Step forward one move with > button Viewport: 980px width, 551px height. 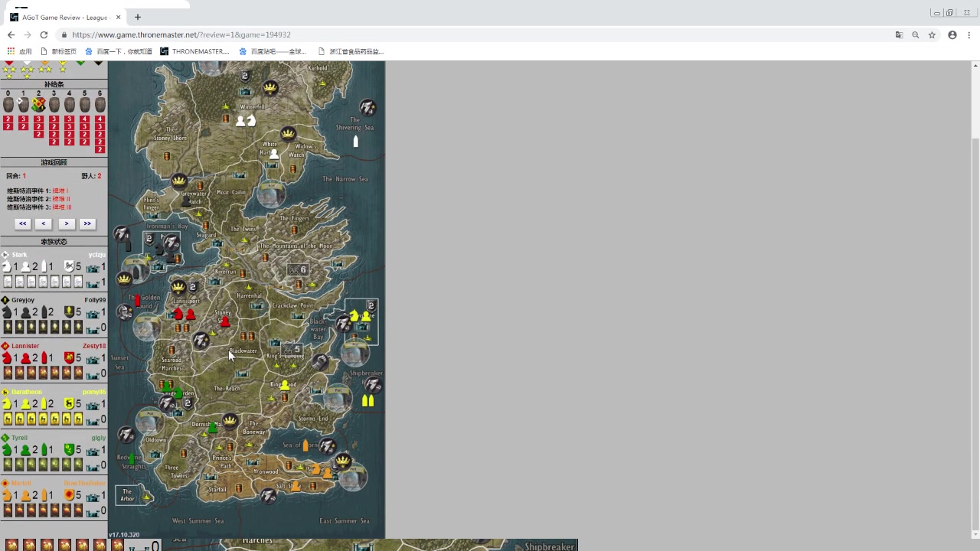tap(67, 223)
